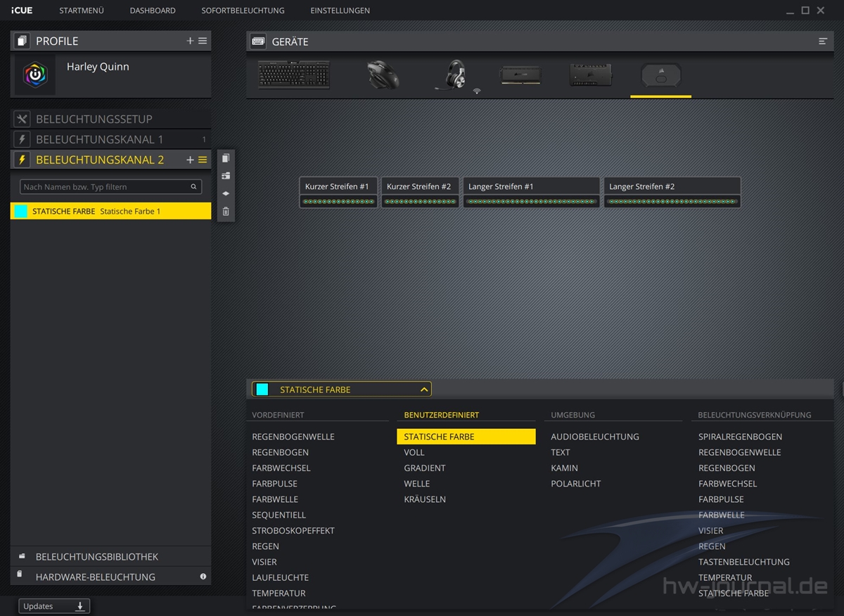Select the Langer Streifen #1 LED strip
Image resolution: width=844 pixels, height=616 pixels.
(x=531, y=193)
